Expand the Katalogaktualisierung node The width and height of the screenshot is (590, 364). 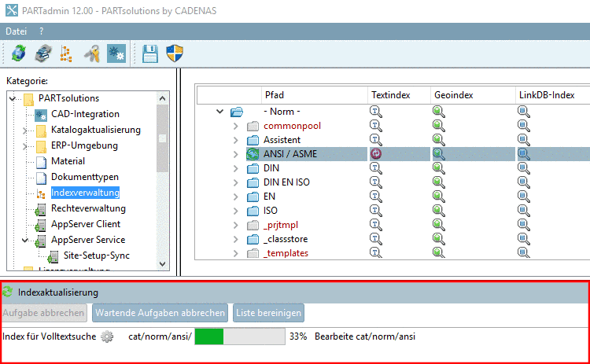pos(25,131)
